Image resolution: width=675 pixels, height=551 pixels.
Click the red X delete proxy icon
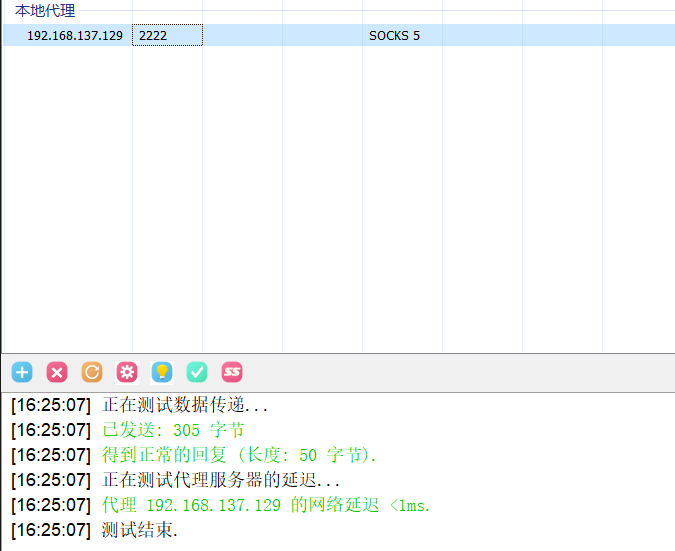coord(57,373)
